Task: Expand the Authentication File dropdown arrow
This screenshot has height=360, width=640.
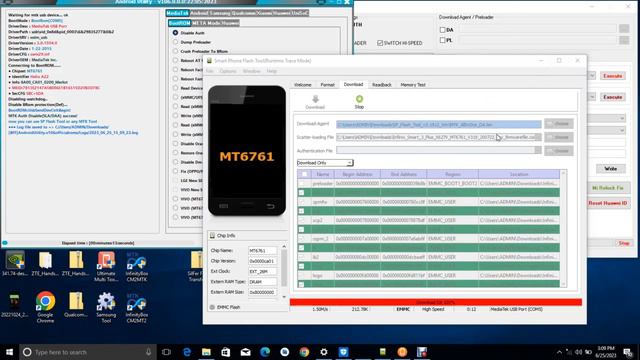Action: (538, 151)
